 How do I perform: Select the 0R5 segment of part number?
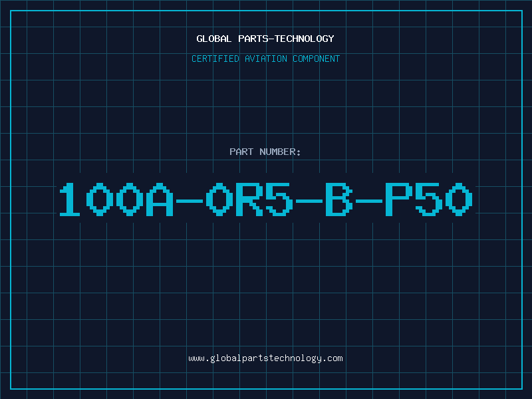[249, 199]
